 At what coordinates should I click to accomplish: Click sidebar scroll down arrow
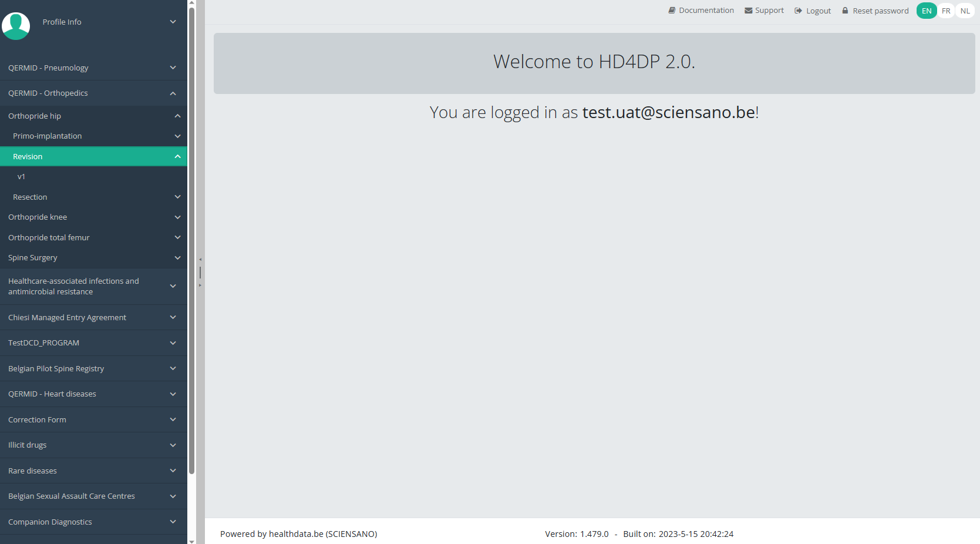click(191, 540)
